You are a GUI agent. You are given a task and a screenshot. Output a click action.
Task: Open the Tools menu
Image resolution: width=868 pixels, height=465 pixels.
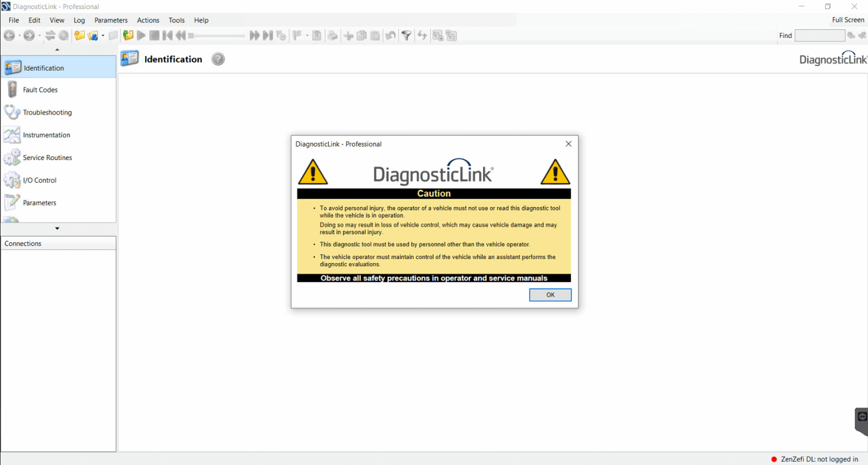click(176, 20)
